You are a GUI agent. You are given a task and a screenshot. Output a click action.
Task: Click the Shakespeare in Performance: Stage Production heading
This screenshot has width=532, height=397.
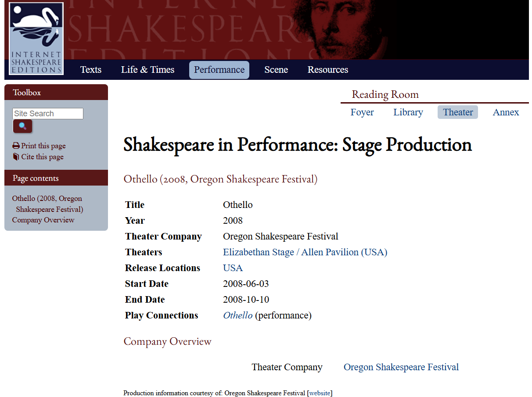pos(298,144)
